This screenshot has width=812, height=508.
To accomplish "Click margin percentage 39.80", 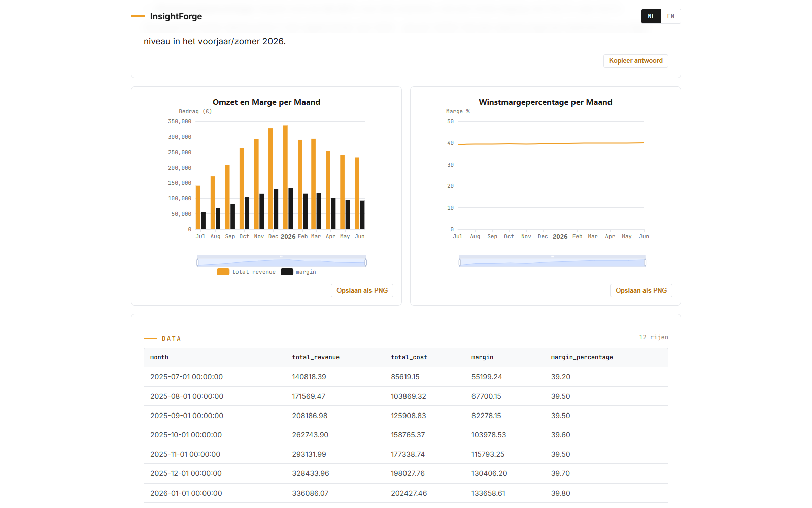I will [x=561, y=493].
